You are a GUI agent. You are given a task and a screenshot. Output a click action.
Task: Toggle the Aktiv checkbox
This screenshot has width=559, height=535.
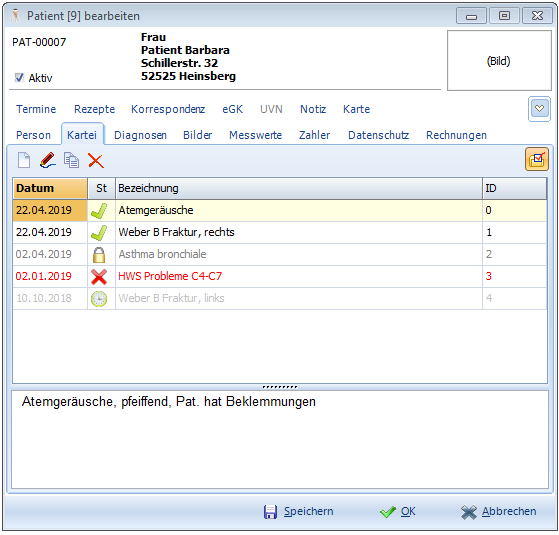point(19,77)
